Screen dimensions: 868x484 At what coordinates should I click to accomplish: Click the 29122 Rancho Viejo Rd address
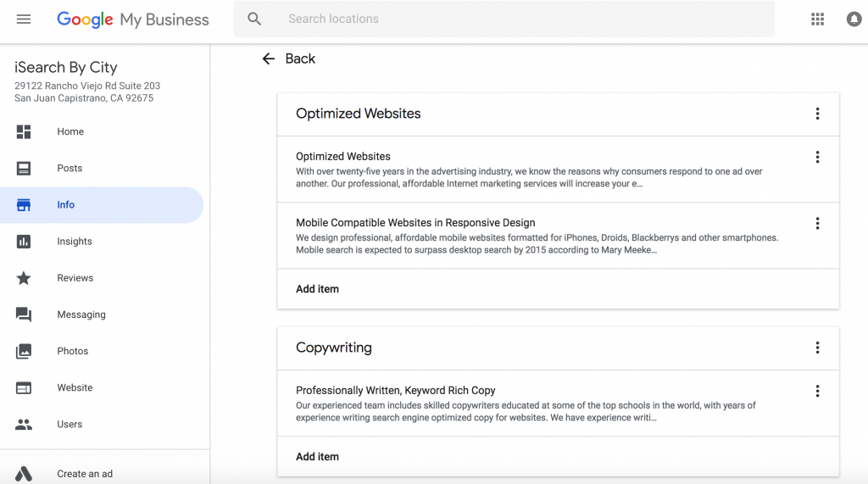coord(87,92)
